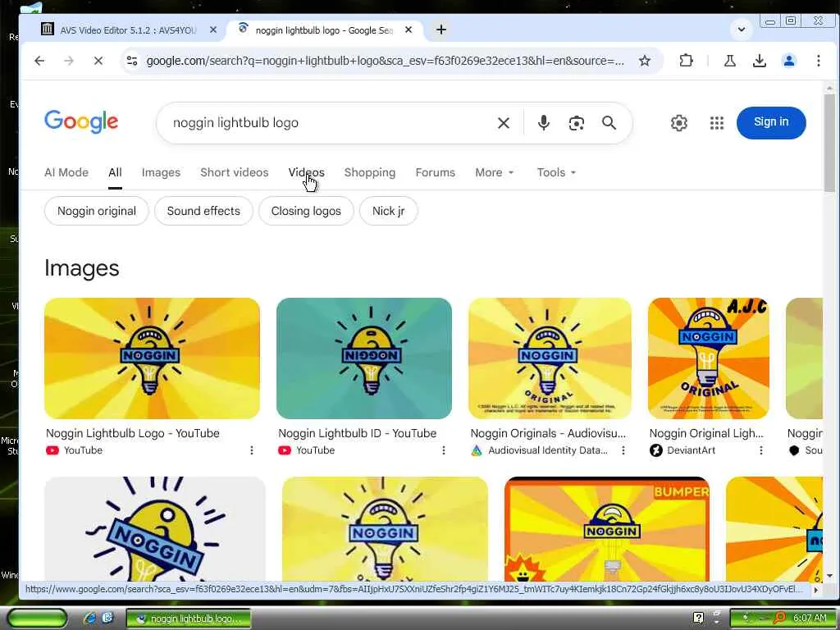Click the green Start button
The width and height of the screenshot is (840, 630).
37,619
